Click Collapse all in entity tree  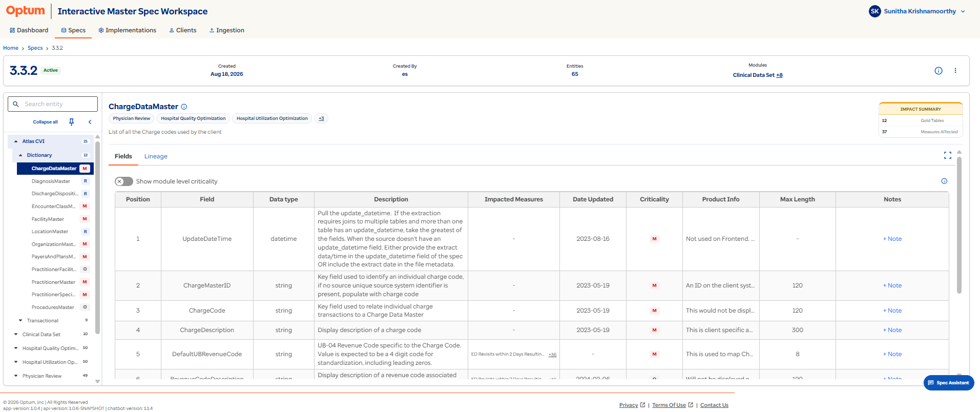tap(45, 122)
